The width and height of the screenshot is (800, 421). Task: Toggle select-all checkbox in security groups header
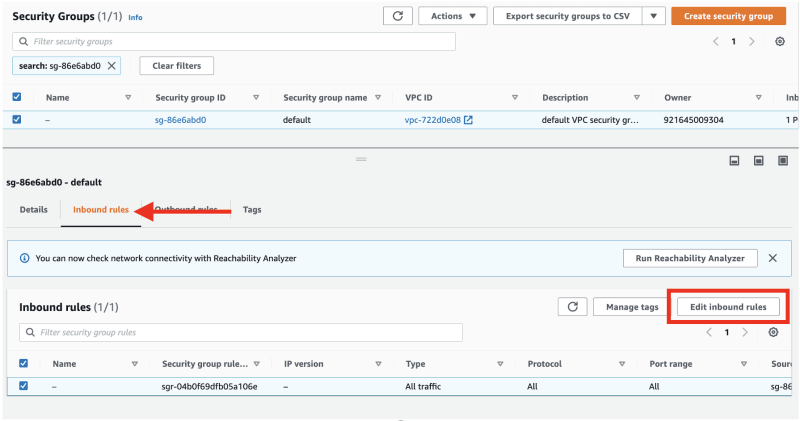click(x=17, y=97)
